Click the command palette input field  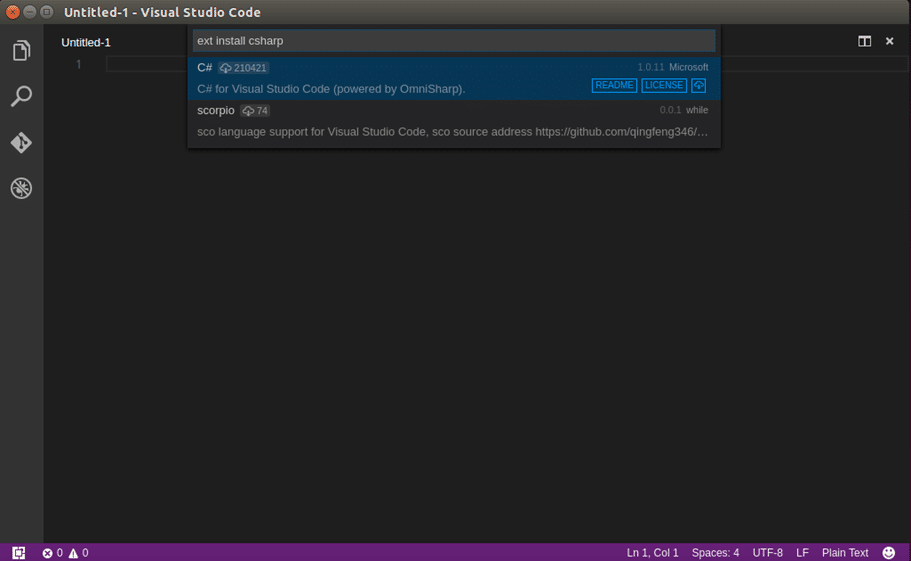454,41
